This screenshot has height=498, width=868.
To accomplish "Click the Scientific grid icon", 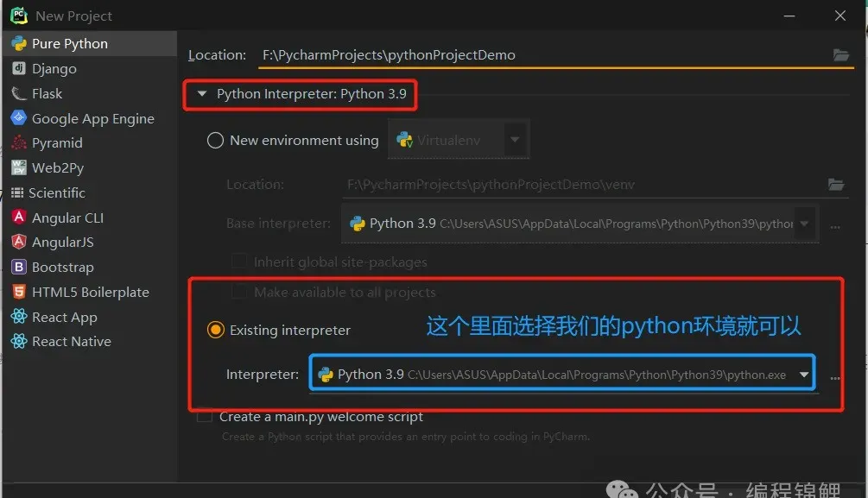I will [17, 192].
